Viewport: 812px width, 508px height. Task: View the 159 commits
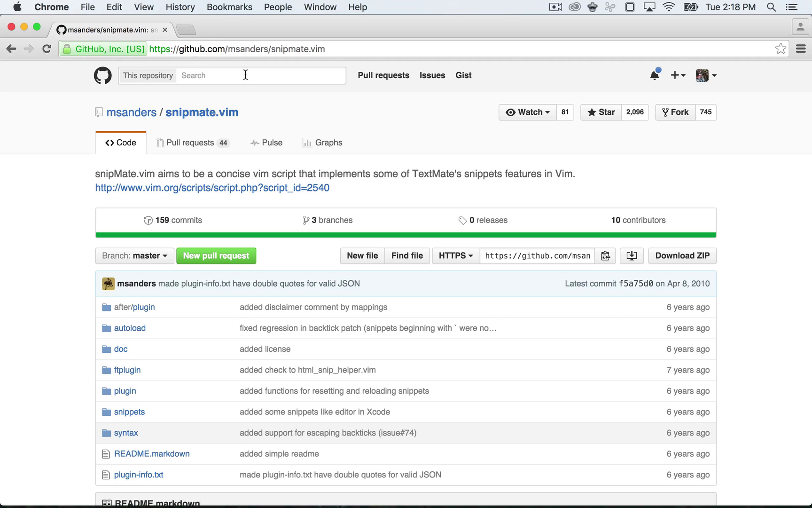(173, 220)
